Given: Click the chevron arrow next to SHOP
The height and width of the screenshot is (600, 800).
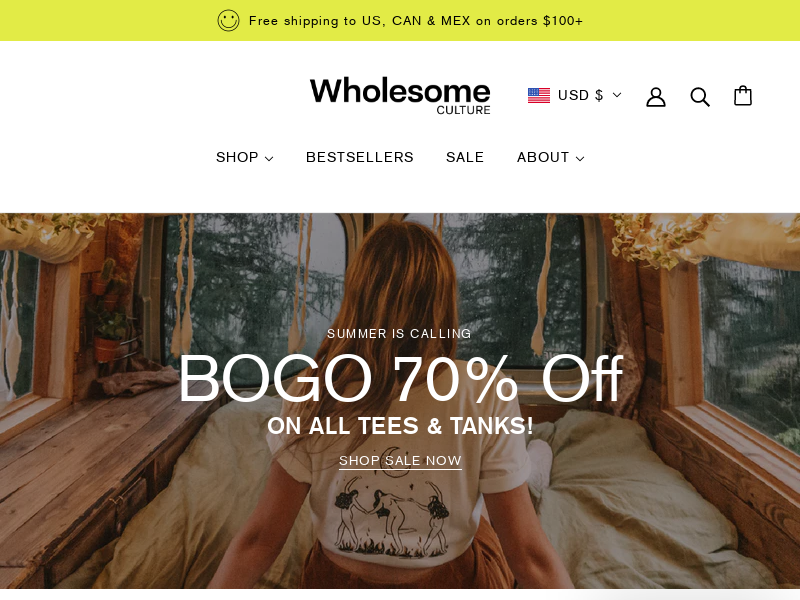Looking at the screenshot, I should pos(269,159).
